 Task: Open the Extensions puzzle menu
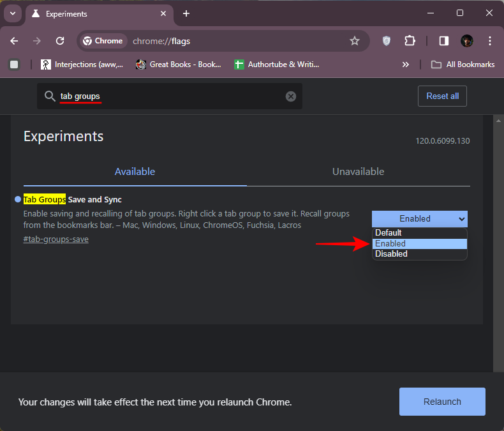(410, 41)
